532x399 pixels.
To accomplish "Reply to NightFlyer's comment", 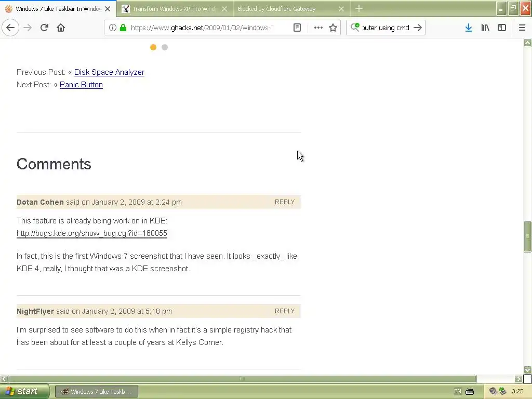I will click(285, 311).
